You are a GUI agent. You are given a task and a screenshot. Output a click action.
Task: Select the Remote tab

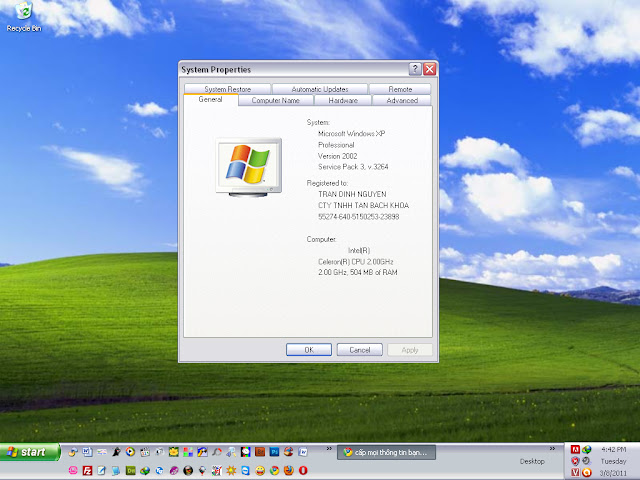point(400,89)
